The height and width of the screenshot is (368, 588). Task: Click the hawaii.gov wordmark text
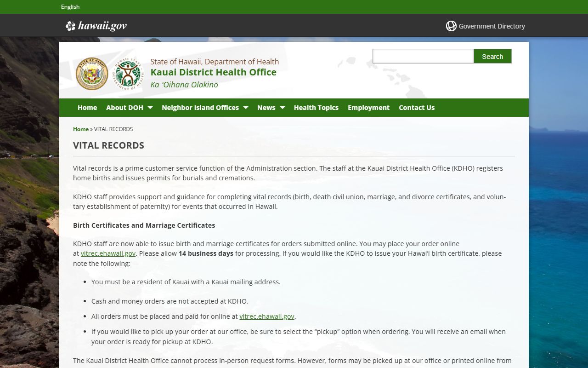click(102, 26)
